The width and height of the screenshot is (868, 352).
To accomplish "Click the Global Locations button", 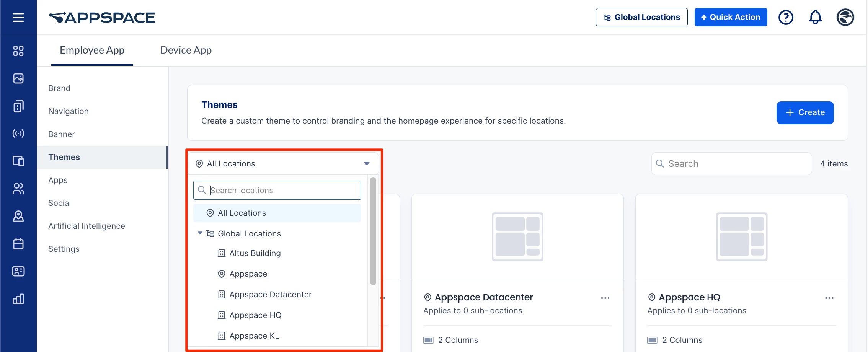I will pyautogui.click(x=641, y=17).
